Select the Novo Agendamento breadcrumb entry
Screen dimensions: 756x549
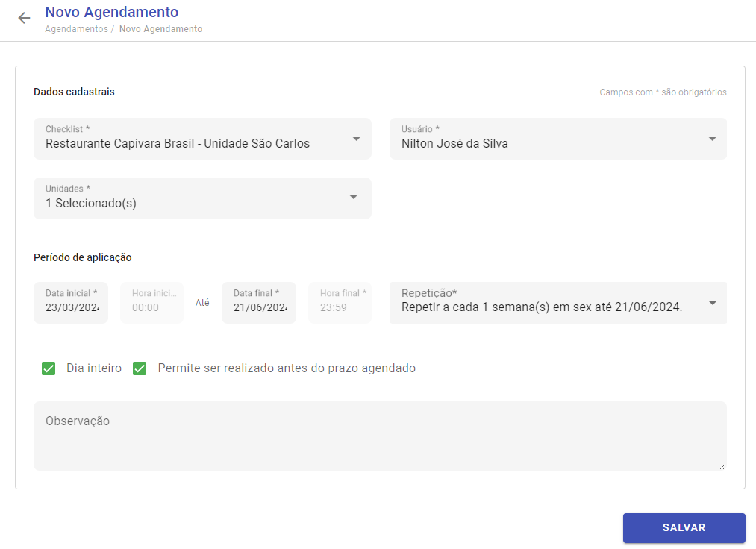coord(160,29)
